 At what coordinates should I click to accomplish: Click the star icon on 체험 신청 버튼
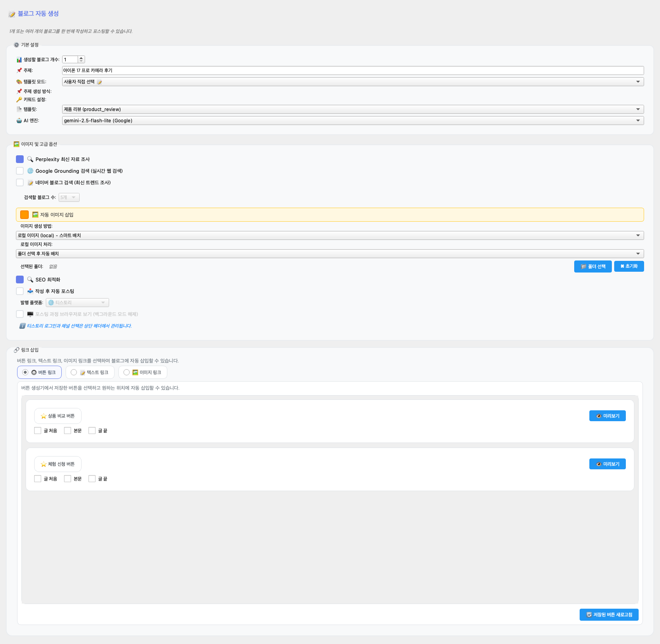point(43,464)
